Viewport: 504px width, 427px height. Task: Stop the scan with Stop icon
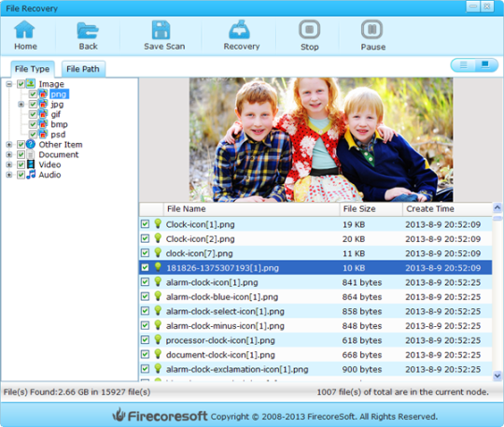(309, 29)
